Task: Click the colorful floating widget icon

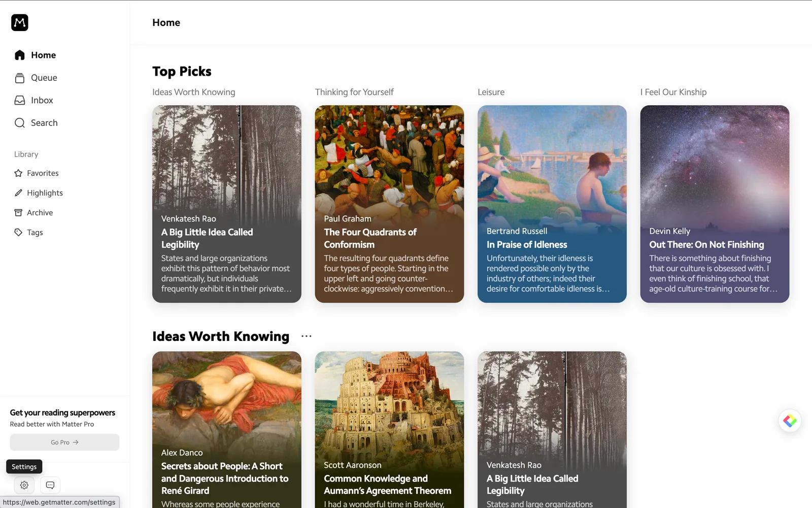Action: [x=790, y=421]
